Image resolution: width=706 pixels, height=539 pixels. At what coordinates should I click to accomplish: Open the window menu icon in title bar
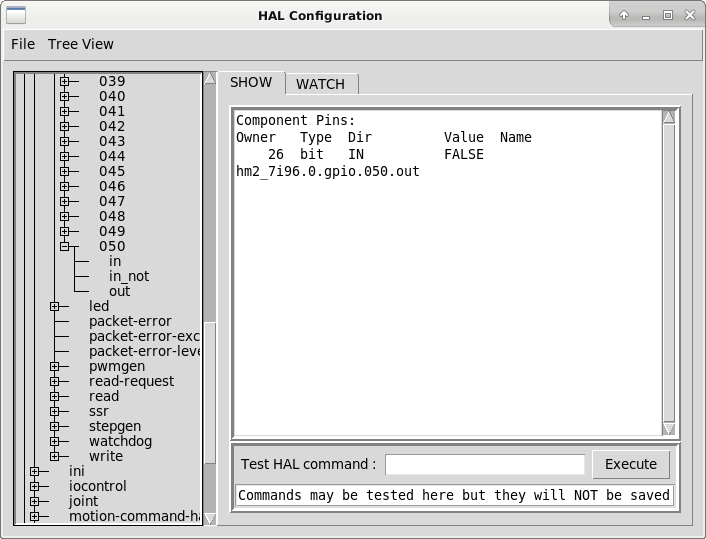tap(15, 15)
